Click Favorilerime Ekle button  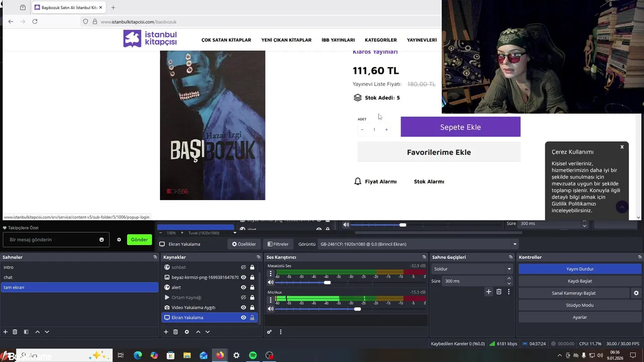pyautogui.click(x=439, y=152)
